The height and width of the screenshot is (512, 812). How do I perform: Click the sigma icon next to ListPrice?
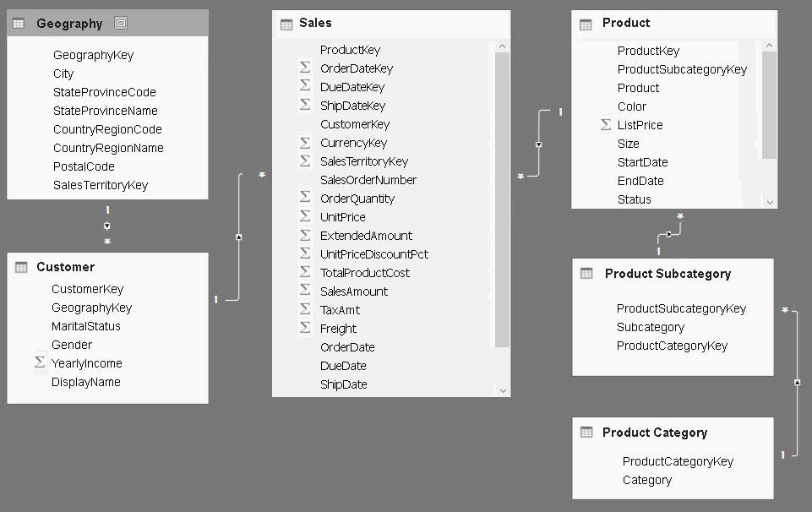pos(605,125)
